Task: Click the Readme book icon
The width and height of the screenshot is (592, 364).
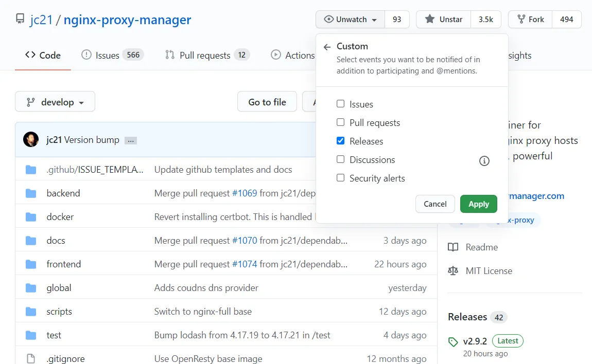Action: pos(453,247)
